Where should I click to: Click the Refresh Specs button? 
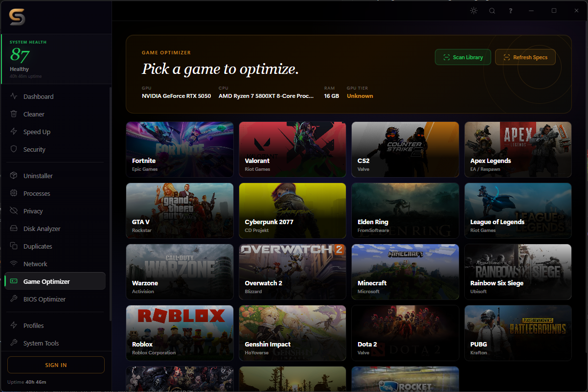coord(525,57)
